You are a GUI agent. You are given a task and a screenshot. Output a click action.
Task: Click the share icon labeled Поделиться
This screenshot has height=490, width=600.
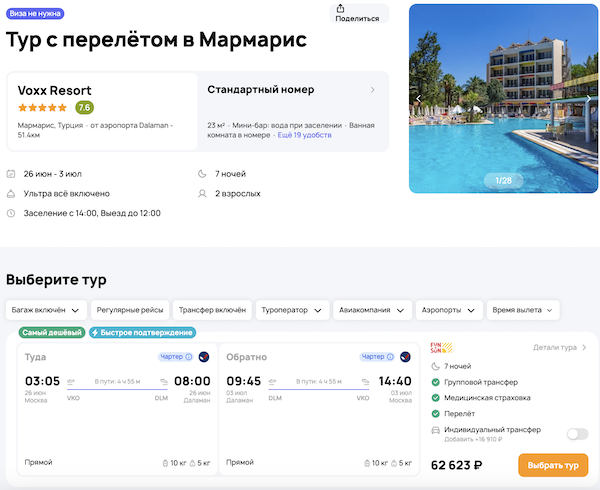coord(358,9)
